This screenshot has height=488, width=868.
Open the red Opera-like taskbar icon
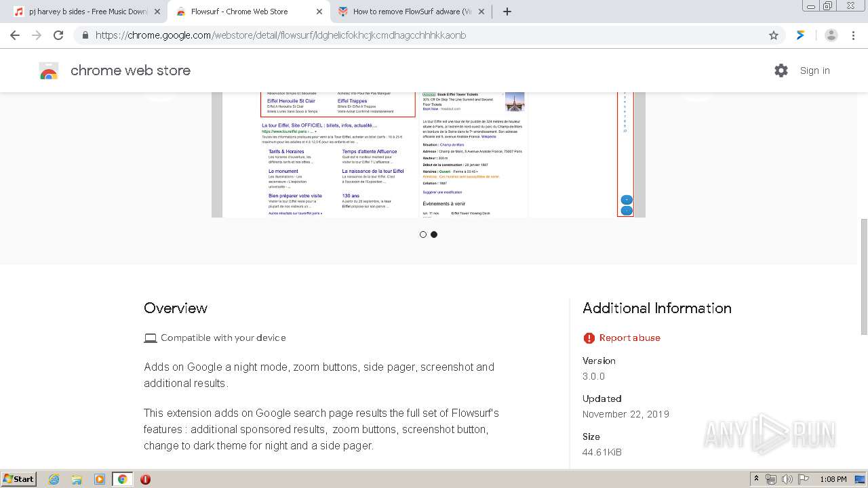tap(145, 479)
